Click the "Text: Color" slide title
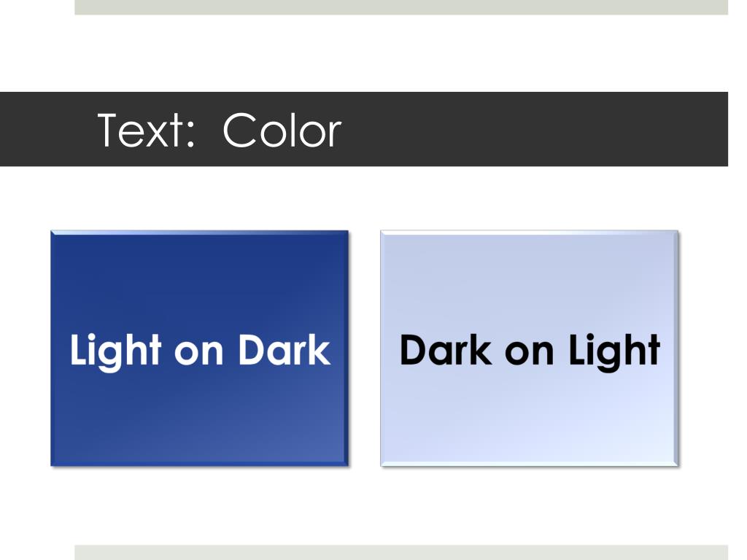747x560 pixels. click(x=219, y=130)
